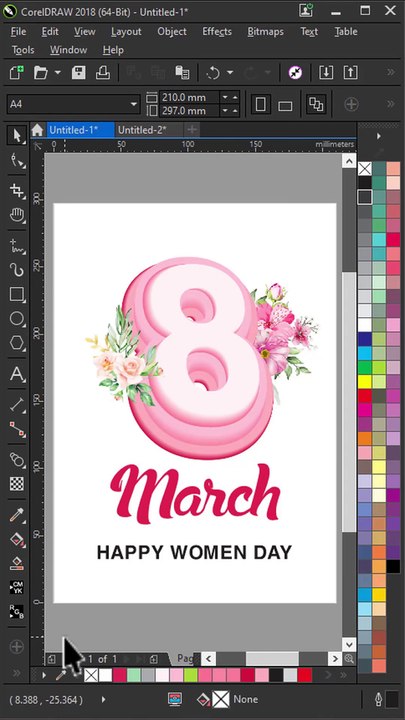Select the Pan hand tool
The width and height of the screenshot is (405, 720).
point(17,215)
